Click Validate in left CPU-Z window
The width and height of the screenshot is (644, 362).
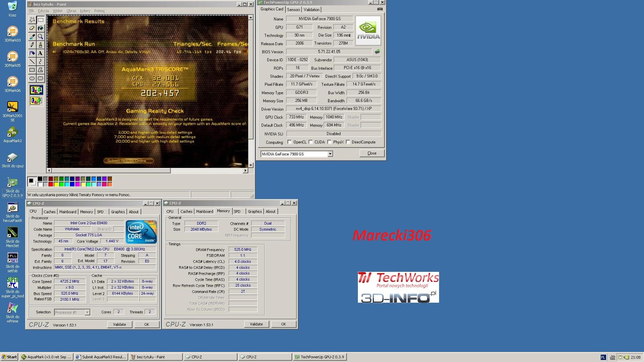click(120, 324)
